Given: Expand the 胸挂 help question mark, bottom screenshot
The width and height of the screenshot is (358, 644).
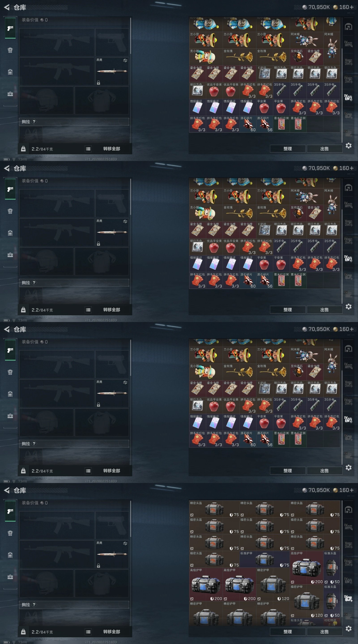Looking at the screenshot, I should pyautogui.click(x=34, y=604).
